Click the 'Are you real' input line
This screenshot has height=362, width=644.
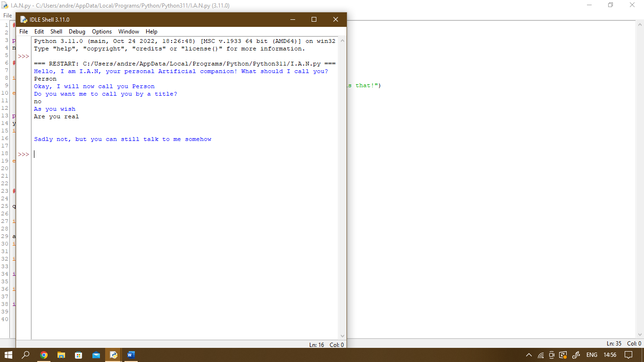coord(57,116)
